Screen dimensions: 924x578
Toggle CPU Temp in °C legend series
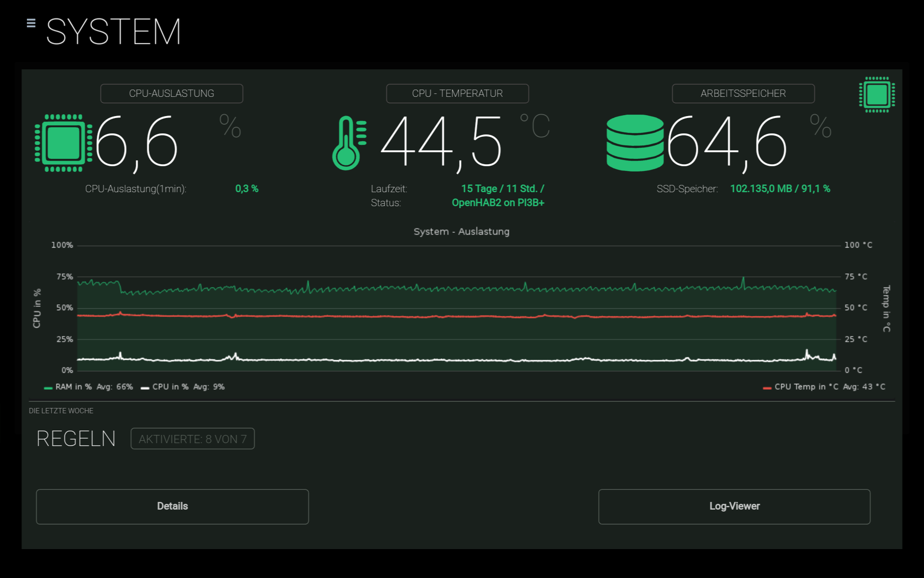point(806,387)
